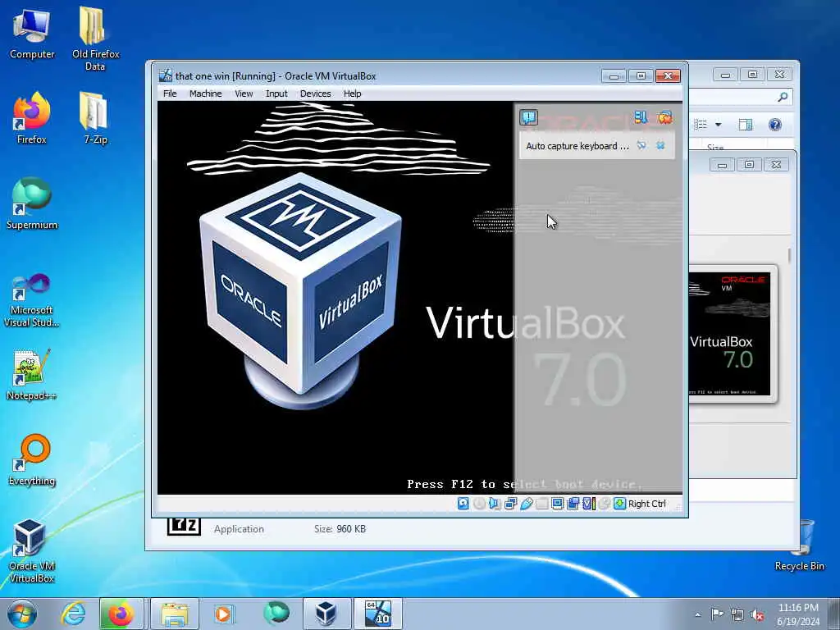
Task: Click Supermium on the taskbar
Action: tap(276, 614)
